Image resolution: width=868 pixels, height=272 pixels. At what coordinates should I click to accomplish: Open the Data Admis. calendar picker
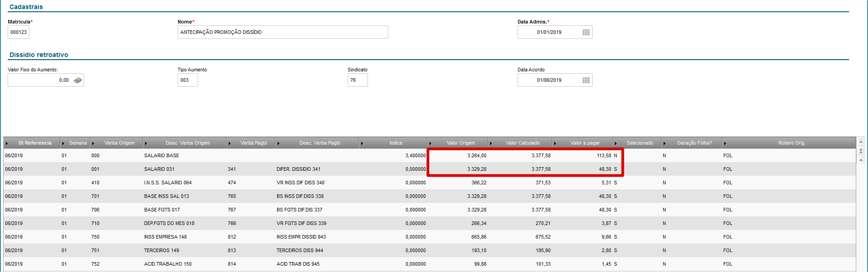586,32
